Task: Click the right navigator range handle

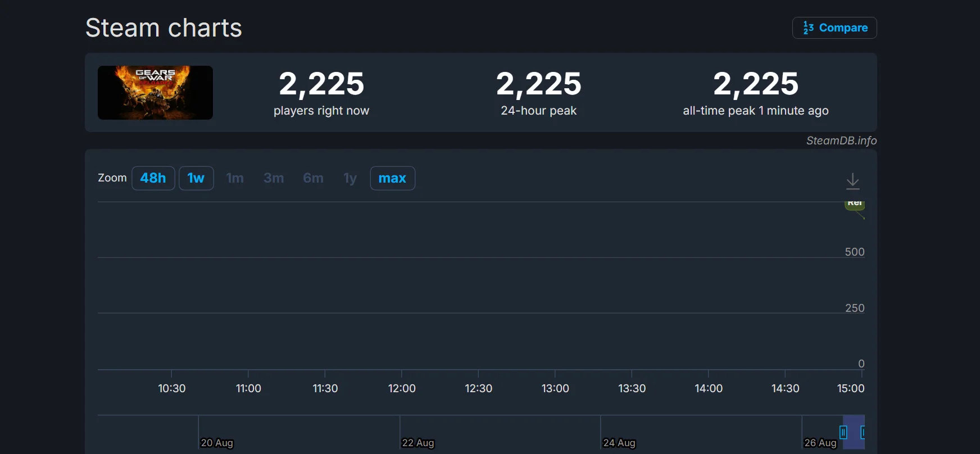Action: [x=863, y=432]
